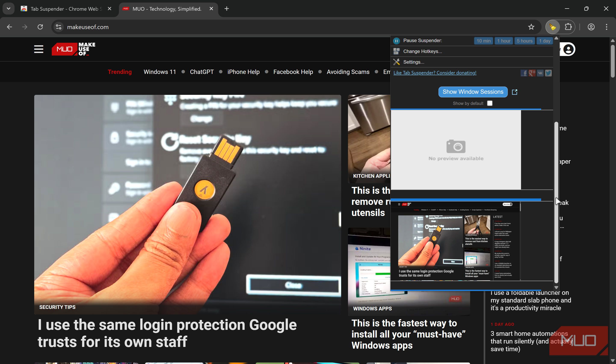
Task: Open the iPhone Help trending link
Action: pos(243,72)
